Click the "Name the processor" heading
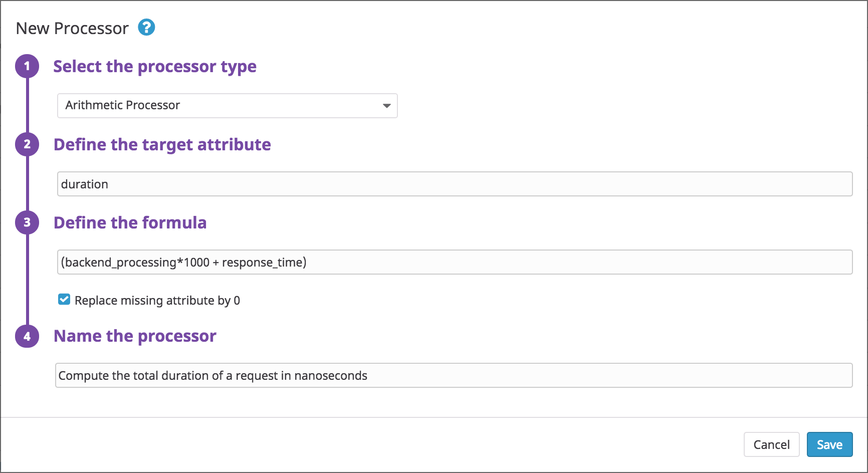 [x=135, y=336]
